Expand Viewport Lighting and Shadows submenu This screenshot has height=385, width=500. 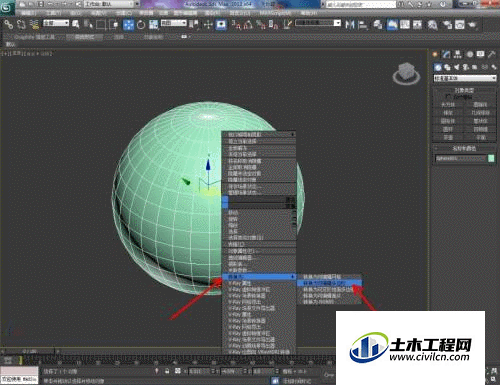point(259,135)
